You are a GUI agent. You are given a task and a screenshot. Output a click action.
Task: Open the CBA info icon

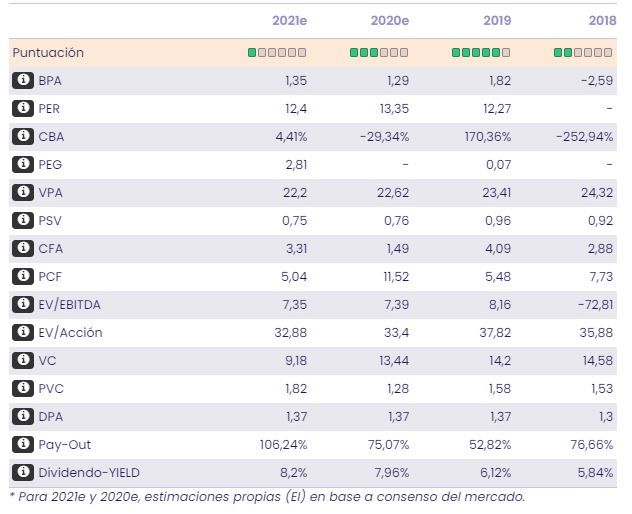(x=22, y=136)
